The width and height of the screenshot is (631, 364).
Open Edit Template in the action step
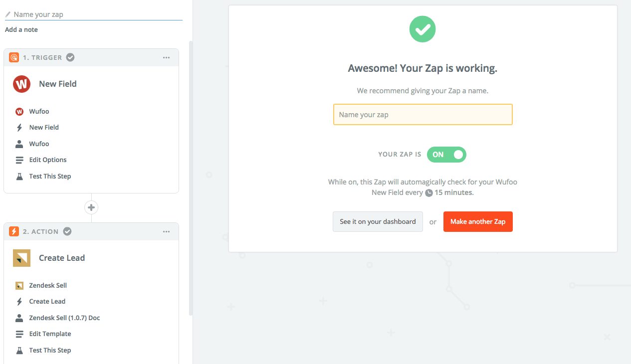click(50, 334)
